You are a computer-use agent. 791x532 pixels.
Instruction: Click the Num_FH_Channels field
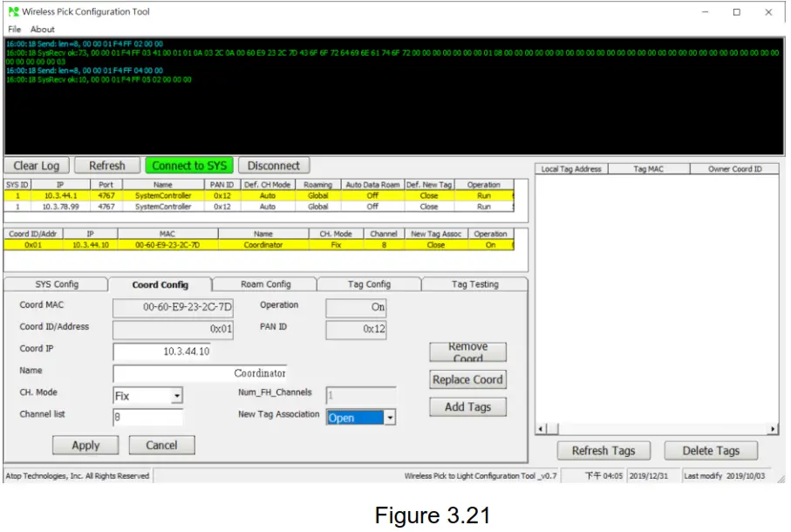(x=361, y=395)
